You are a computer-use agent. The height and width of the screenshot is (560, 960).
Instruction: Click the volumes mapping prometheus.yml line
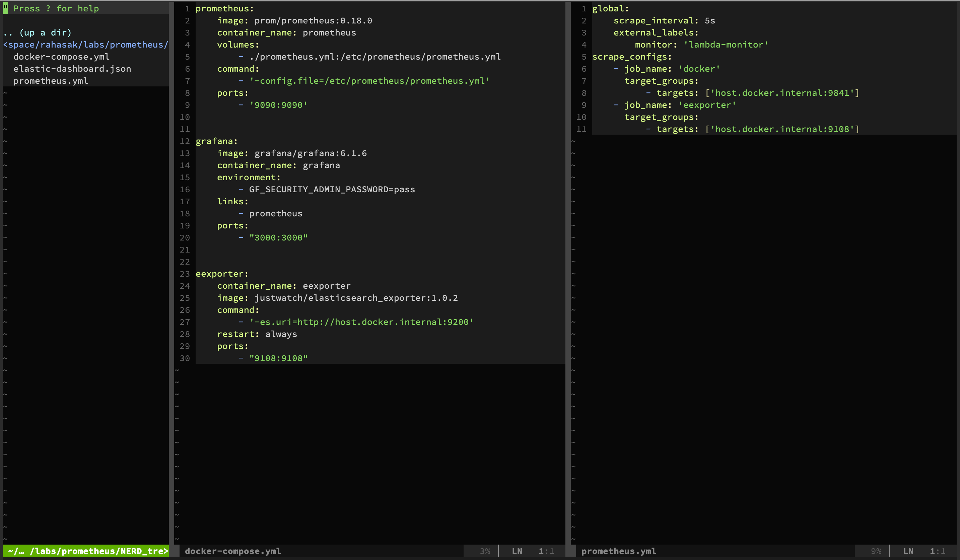tap(369, 57)
